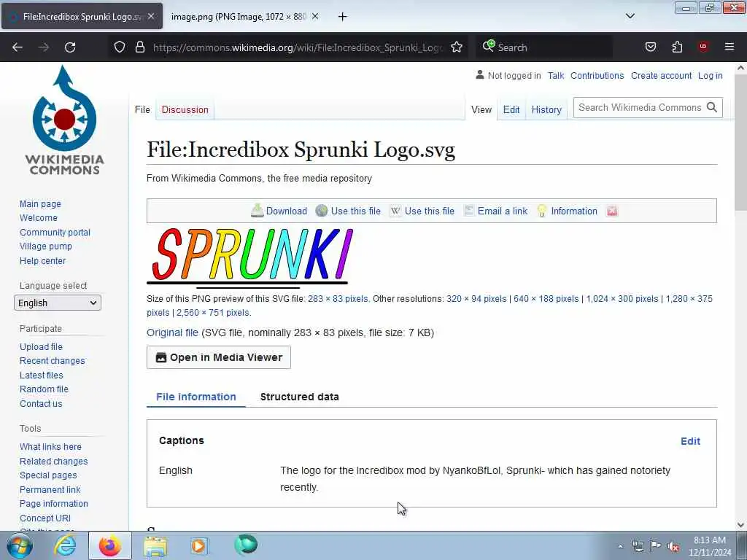Launch Internet Explorer from the taskbar
Viewport: 747px width, 560px height.
click(65, 546)
